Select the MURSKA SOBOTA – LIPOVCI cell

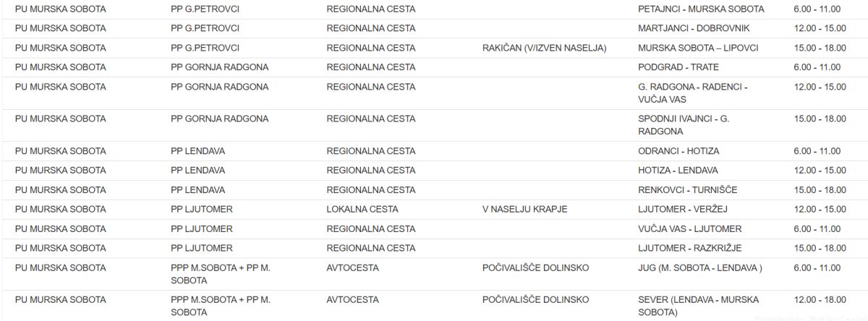[x=698, y=48]
